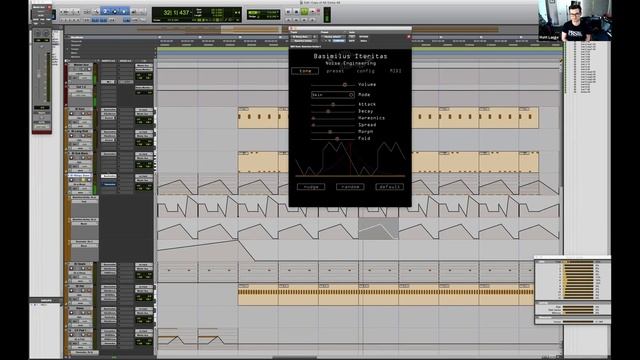Switch to the tone tab in Basimilus Iteritas

pos(305,71)
